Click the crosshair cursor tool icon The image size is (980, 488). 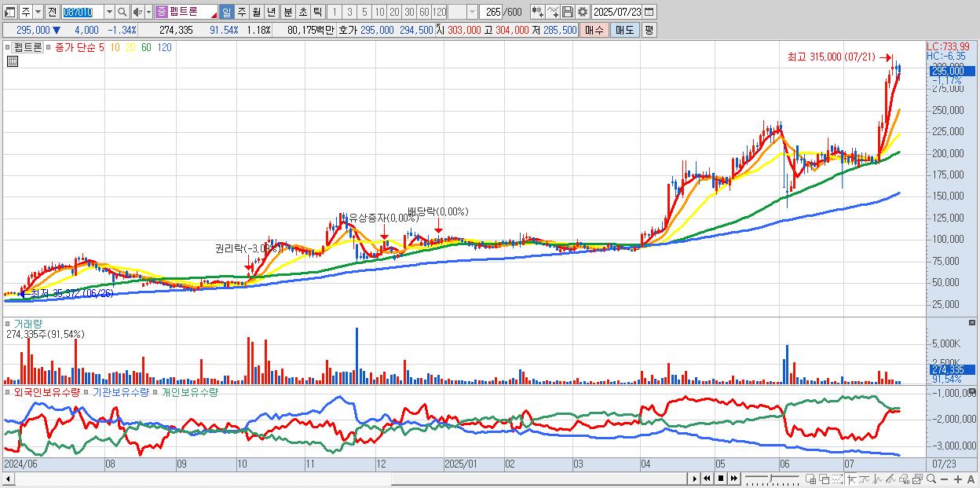coord(852,479)
